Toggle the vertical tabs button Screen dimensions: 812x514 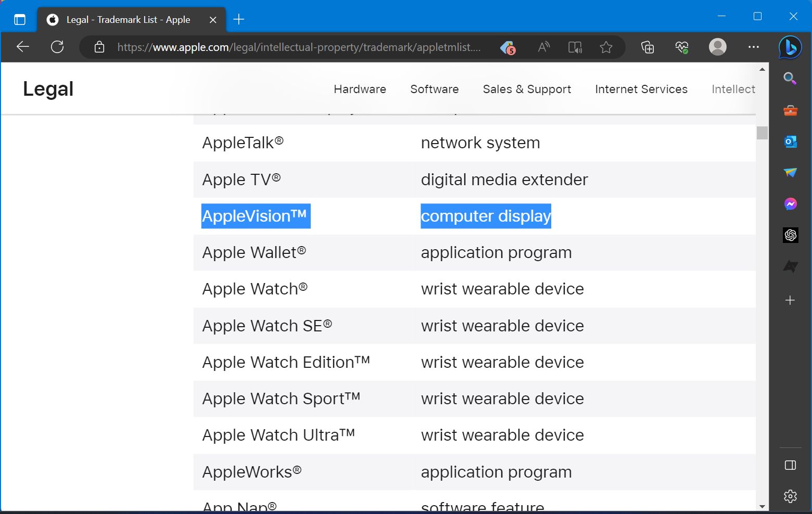[20, 20]
